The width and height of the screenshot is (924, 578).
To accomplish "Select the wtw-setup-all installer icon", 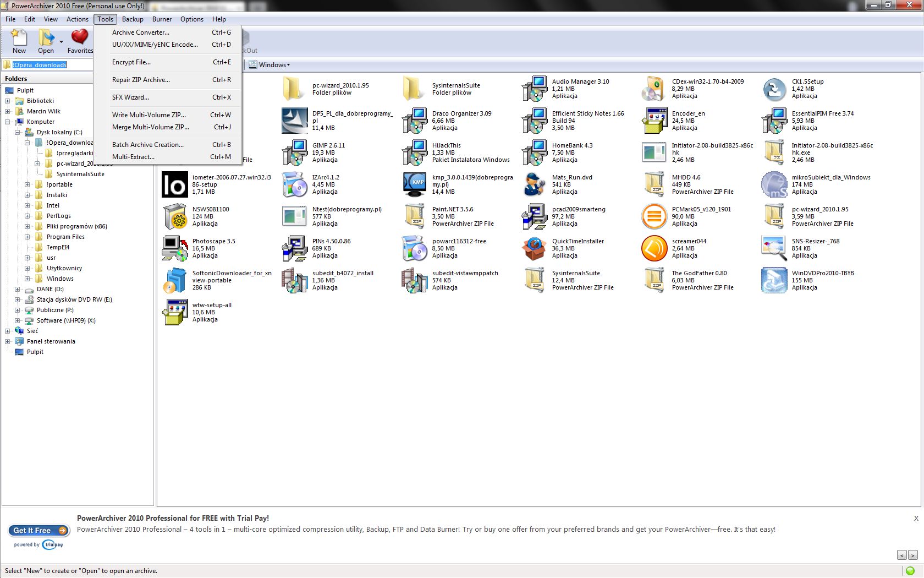I will [175, 312].
